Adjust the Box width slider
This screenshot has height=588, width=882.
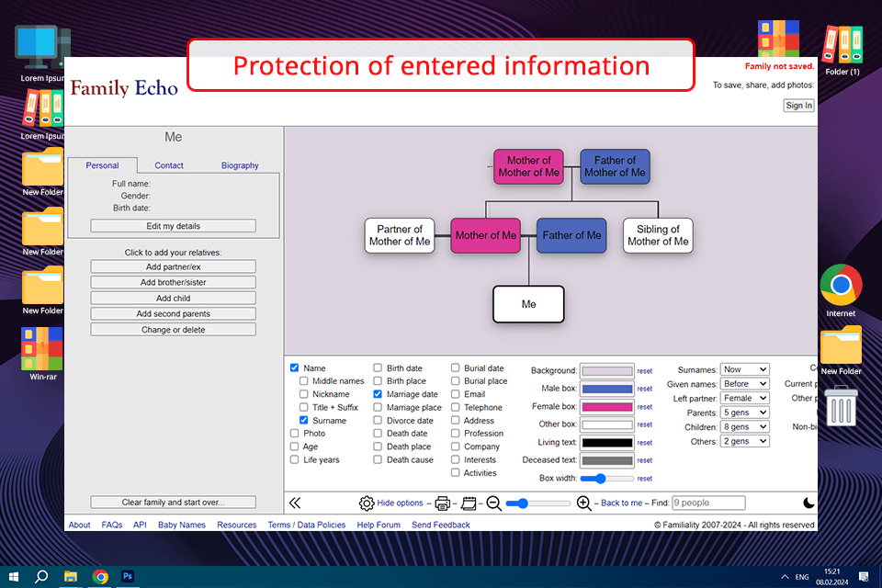607,479
